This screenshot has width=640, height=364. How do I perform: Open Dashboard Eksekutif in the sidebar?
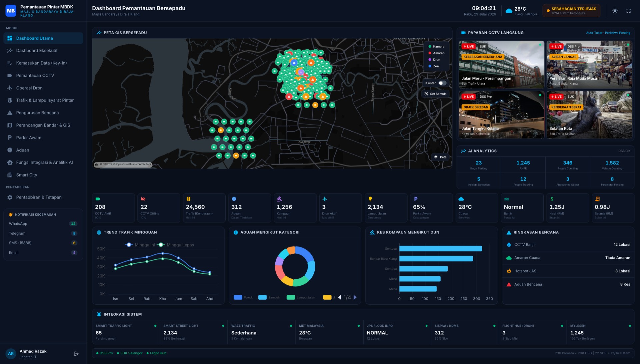tap(43, 51)
